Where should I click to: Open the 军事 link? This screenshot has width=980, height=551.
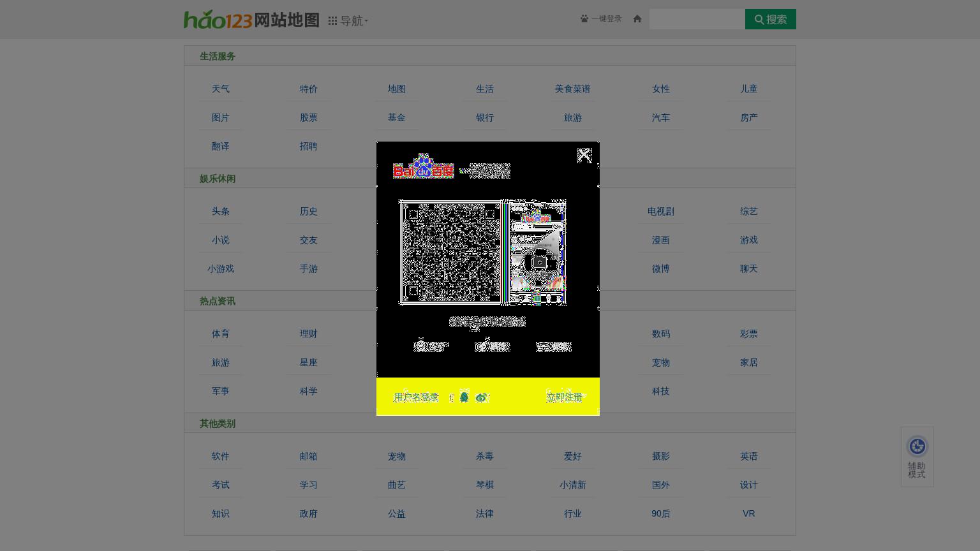(x=221, y=392)
